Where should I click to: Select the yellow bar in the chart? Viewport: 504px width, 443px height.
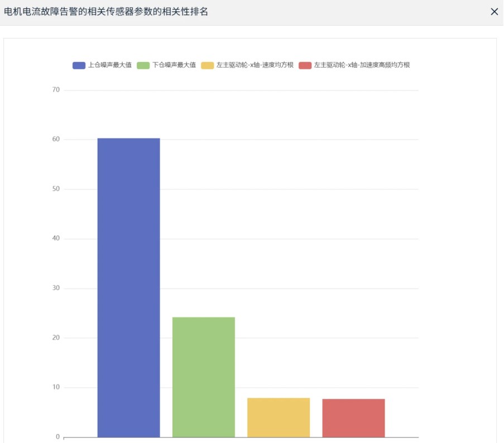(278, 417)
